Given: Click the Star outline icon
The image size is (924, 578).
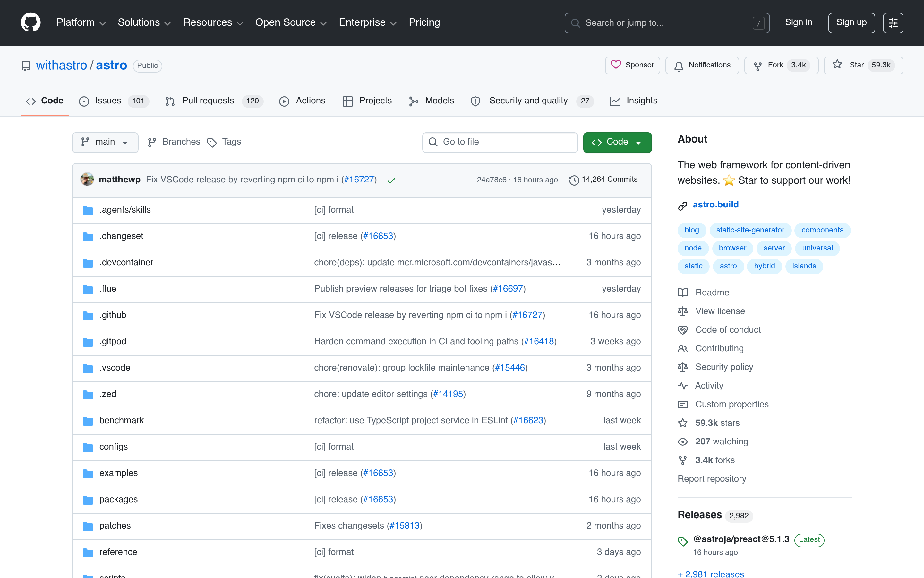Looking at the screenshot, I should pyautogui.click(x=837, y=65).
